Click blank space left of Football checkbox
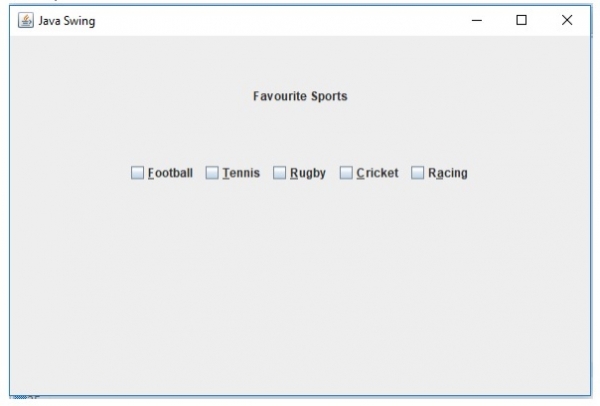This screenshot has height=406, width=600. pyautogui.click(x=70, y=173)
